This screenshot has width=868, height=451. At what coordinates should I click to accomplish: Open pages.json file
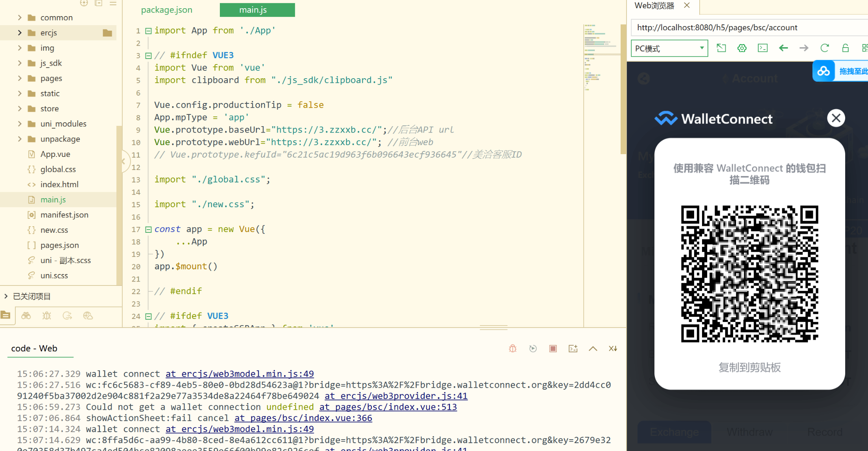point(59,245)
